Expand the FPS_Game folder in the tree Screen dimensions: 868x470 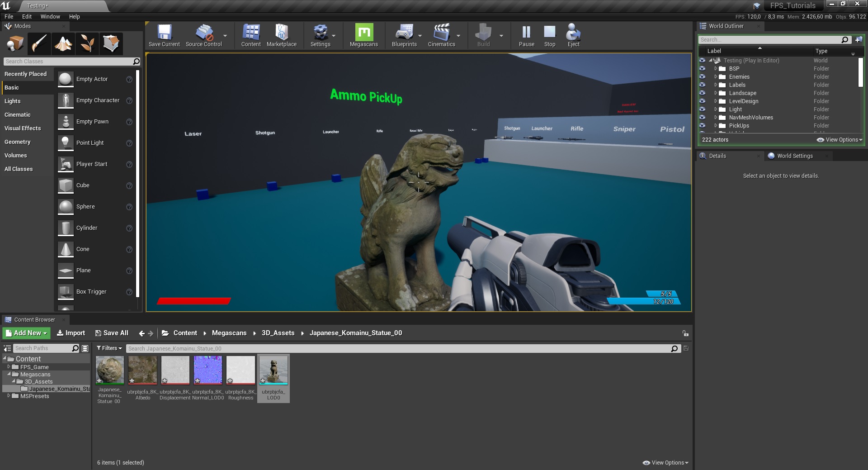point(9,367)
